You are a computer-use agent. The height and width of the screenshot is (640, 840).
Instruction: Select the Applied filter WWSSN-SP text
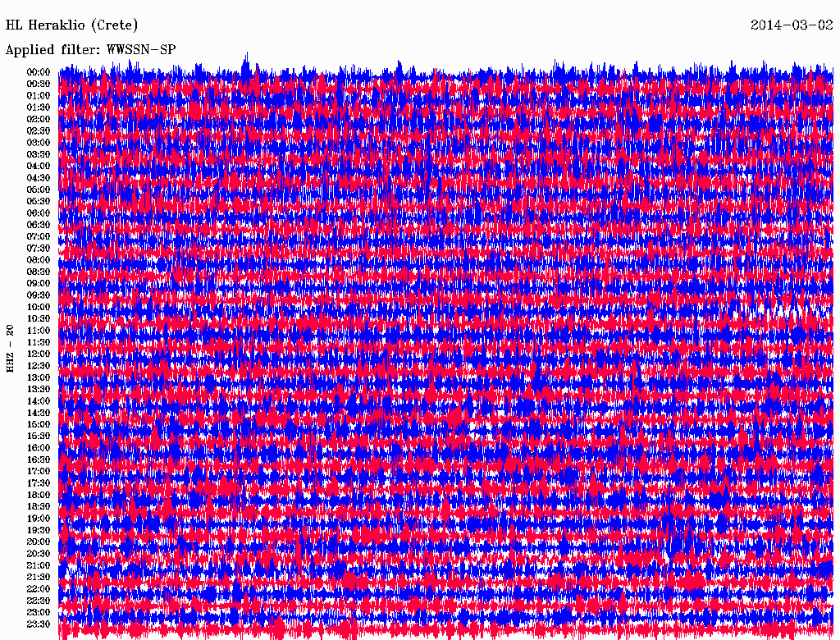[90, 50]
